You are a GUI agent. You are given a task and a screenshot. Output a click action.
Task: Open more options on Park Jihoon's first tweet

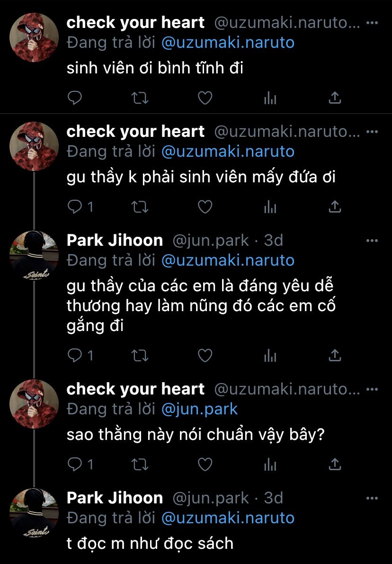tap(373, 241)
